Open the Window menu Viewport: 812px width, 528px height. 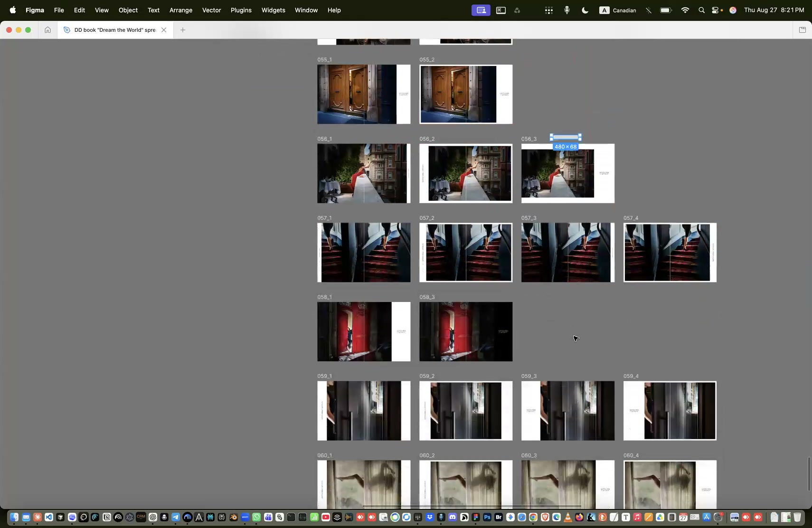click(x=306, y=10)
